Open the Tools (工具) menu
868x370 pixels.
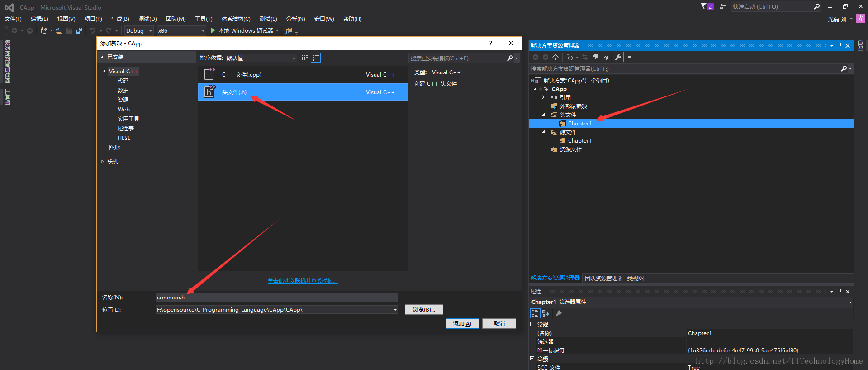(204, 19)
